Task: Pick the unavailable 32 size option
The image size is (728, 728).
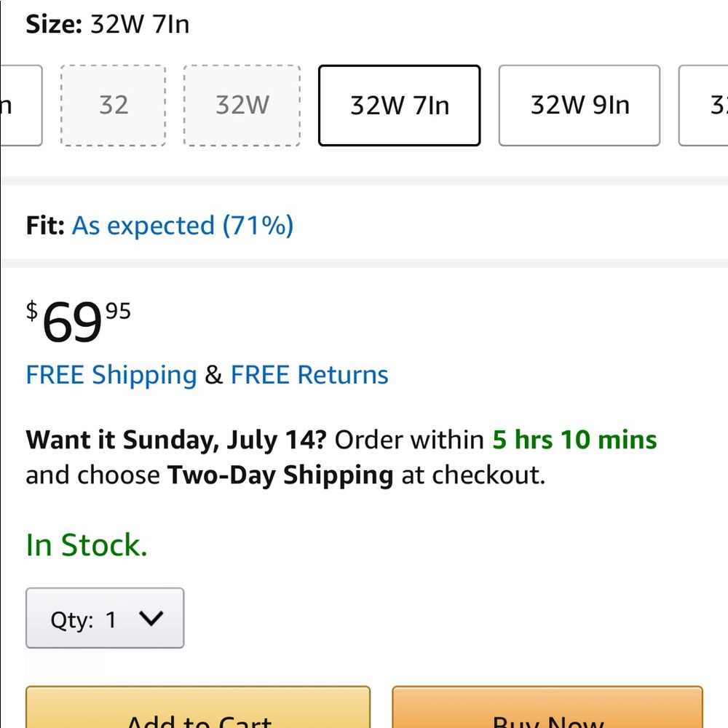Action: pos(114,106)
